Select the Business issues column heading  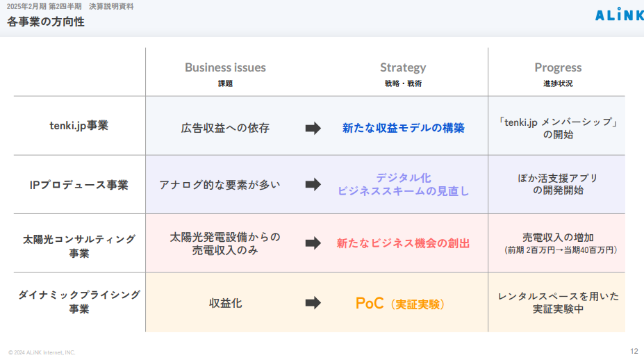pyautogui.click(x=225, y=67)
